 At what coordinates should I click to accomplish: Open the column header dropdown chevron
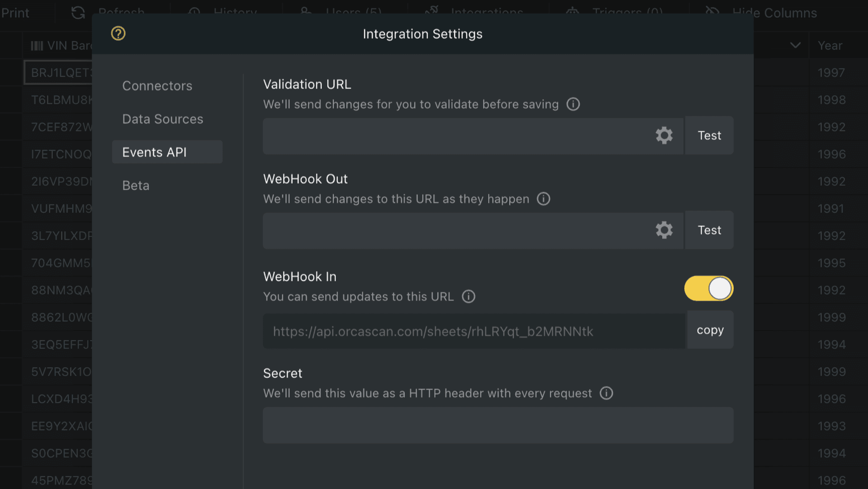795,45
